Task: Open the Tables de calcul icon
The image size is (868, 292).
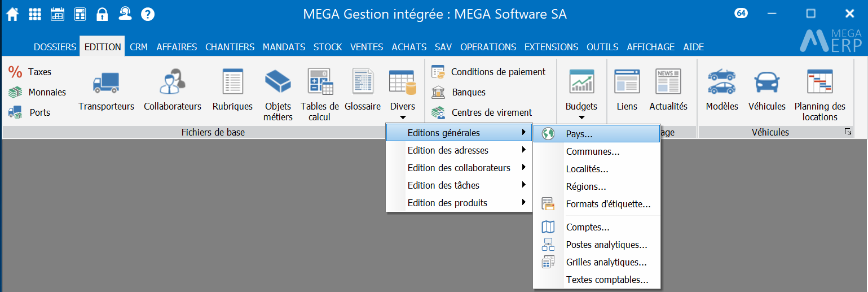Action: coord(319,83)
